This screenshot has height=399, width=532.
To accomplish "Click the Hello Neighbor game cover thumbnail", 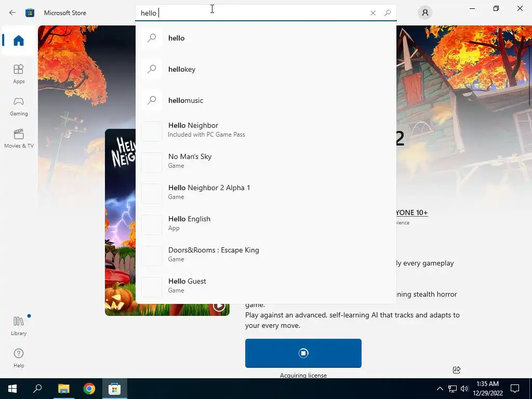I will tap(120, 222).
